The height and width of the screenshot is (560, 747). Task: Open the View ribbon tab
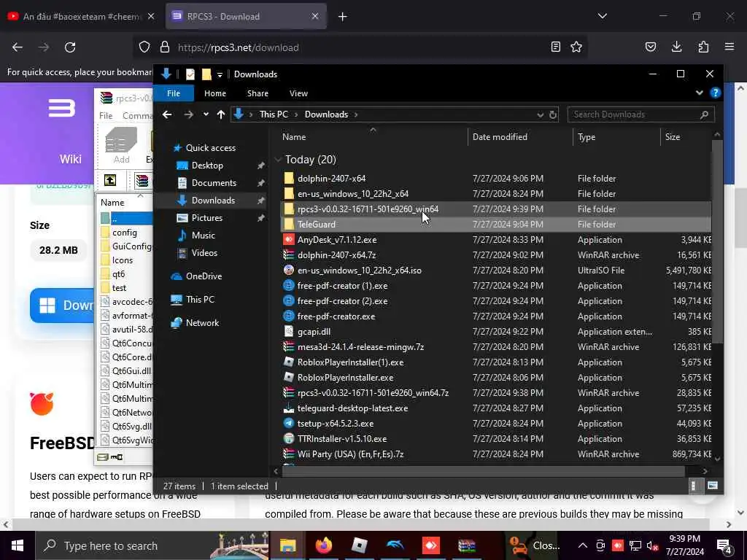pos(298,93)
